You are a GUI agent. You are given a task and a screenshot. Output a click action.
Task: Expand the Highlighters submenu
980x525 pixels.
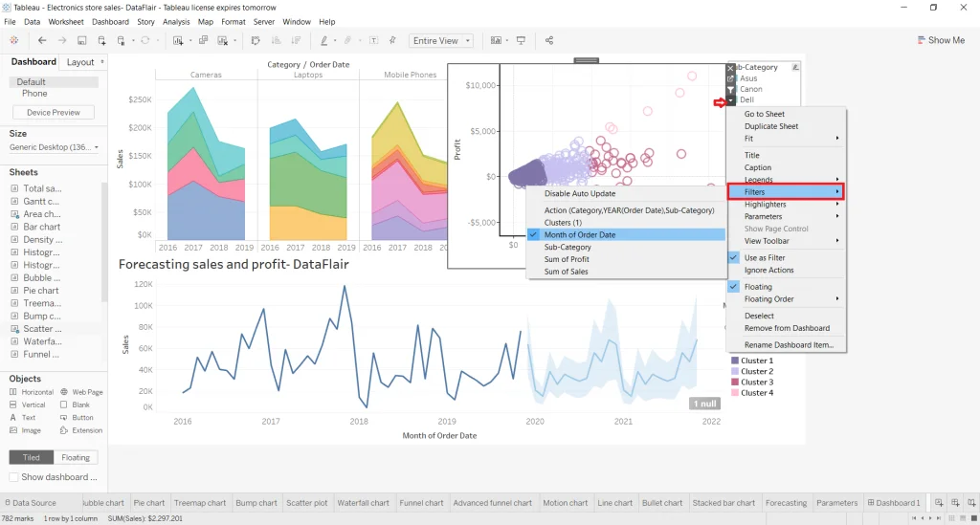pos(787,204)
